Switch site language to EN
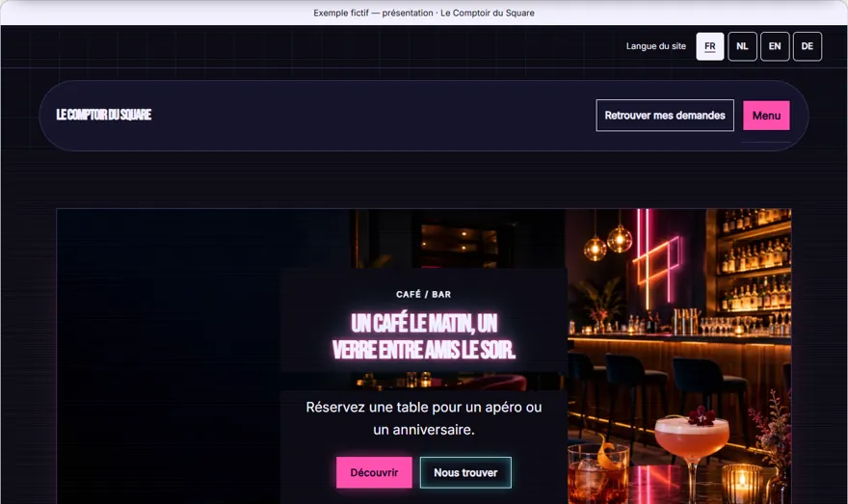This screenshot has height=504, width=848. tap(775, 46)
